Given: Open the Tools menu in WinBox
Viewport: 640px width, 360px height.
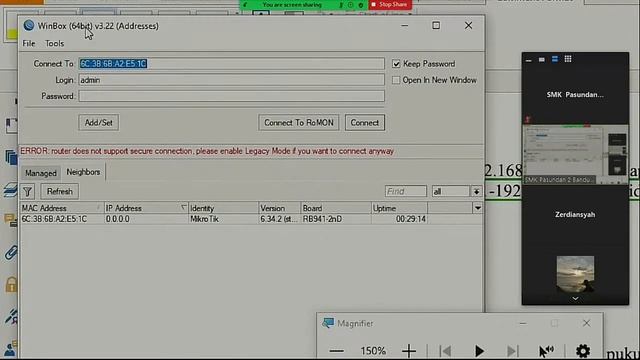Looking at the screenshot, I should point(54,43).
